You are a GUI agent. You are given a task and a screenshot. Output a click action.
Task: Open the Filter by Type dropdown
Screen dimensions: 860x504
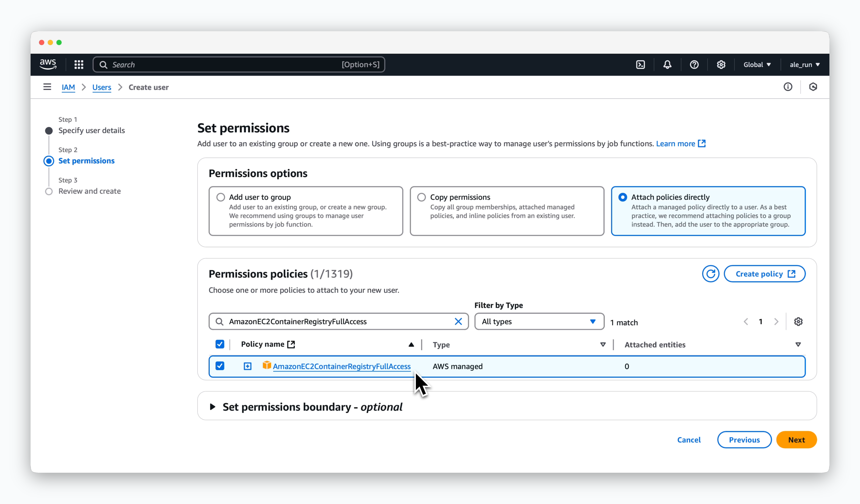539,322
